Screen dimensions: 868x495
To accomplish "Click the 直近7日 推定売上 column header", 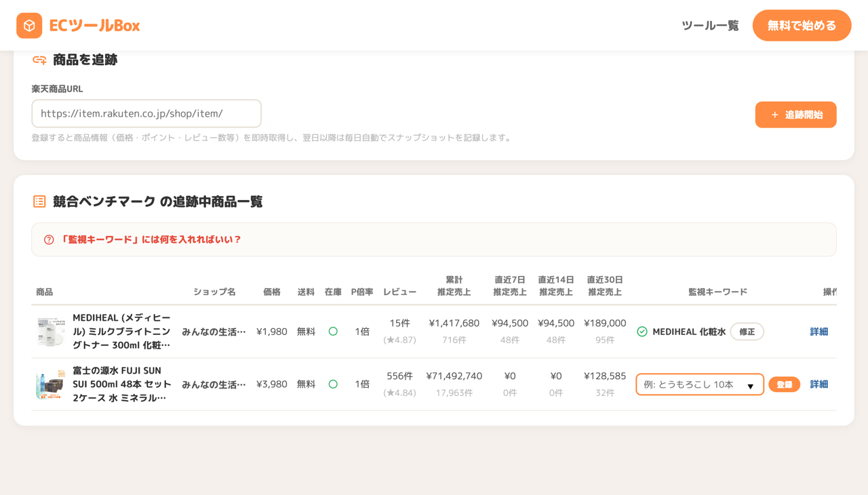I will click(x=510, y=286).
